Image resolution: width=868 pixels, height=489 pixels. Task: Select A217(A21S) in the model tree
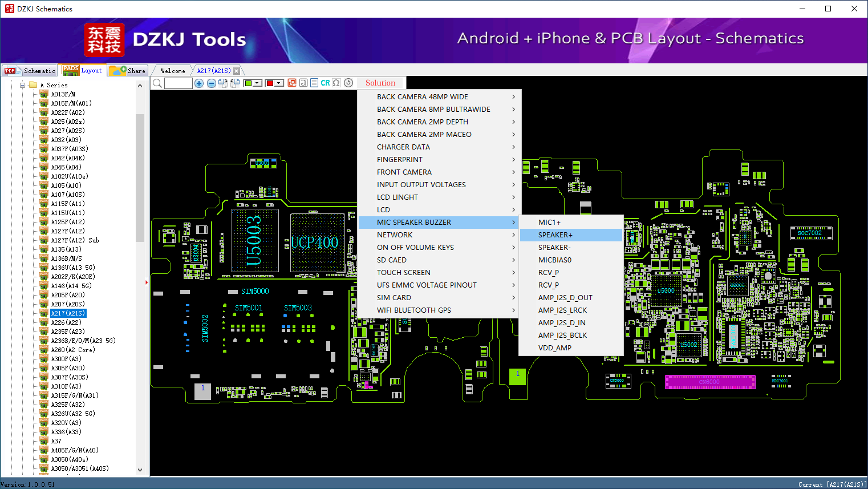coord(68,313)
